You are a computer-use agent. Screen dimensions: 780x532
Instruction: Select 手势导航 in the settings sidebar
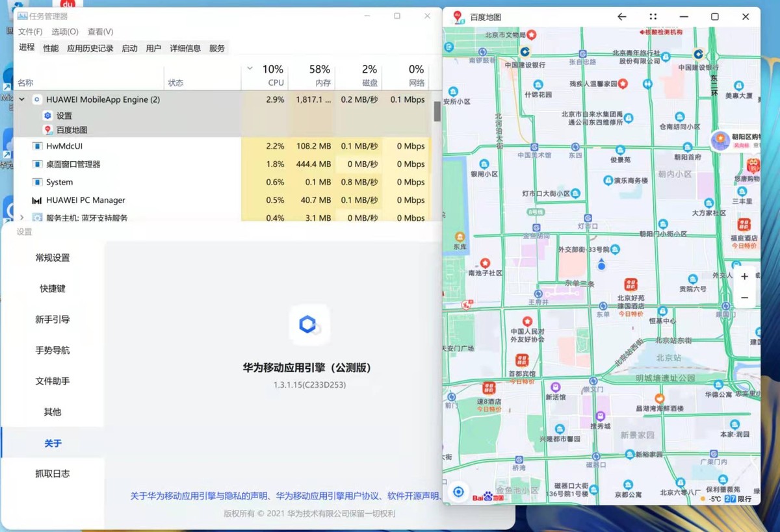click(53, 350)
